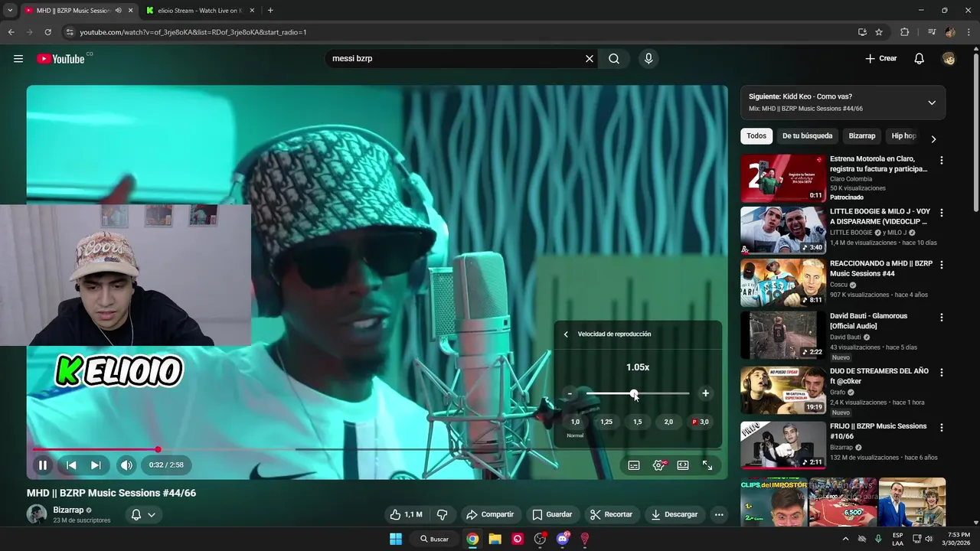The height and width of the screenshot is (551, 980).
Task: Click the search magnifier button
Action: [614, 59]
